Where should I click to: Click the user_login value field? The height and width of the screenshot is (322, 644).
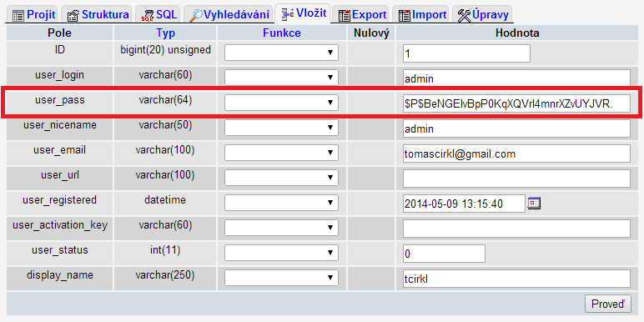pyautogui.click(x=516, y=78)
